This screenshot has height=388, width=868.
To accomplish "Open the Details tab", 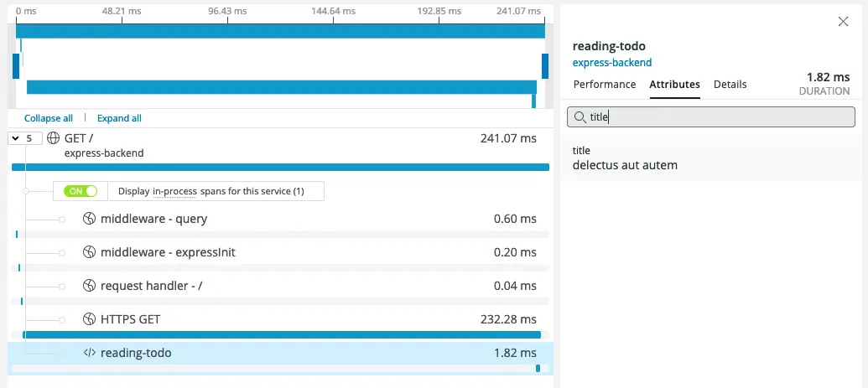I will [x=730, y=85].
